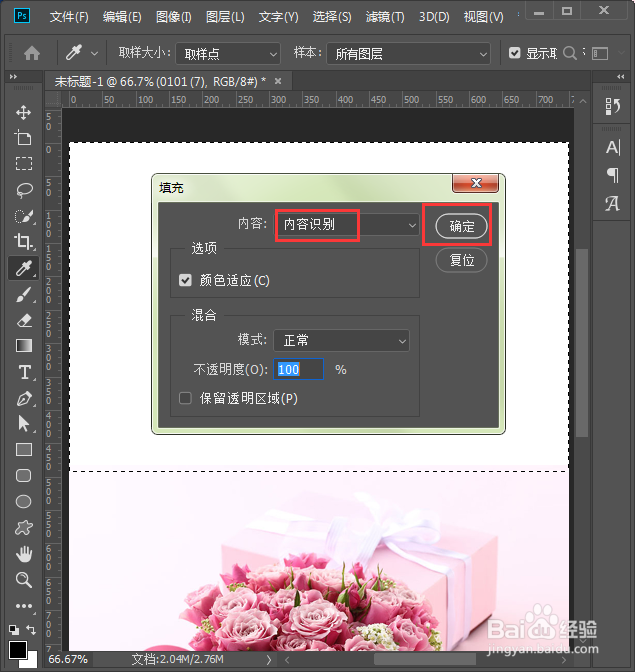Click the 确定 button in Fill dialog
The width and height of the screenshot is (635, 672).
(x=461, y=226)
